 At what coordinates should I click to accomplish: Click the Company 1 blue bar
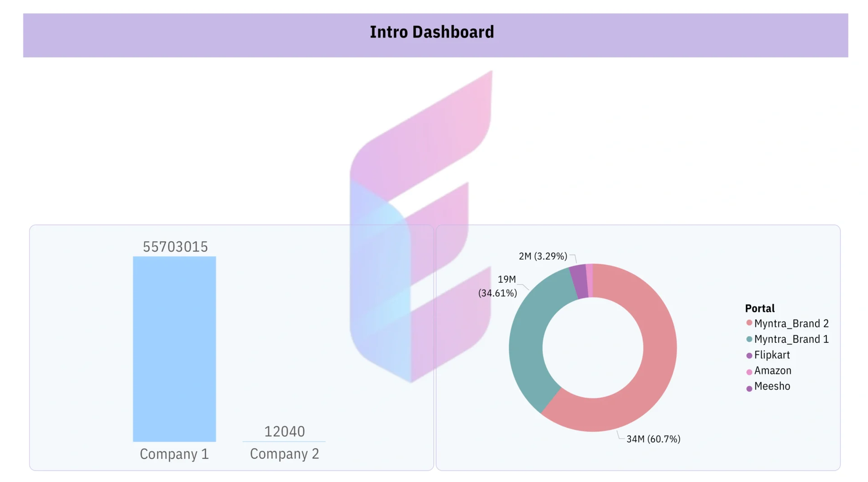174,349
